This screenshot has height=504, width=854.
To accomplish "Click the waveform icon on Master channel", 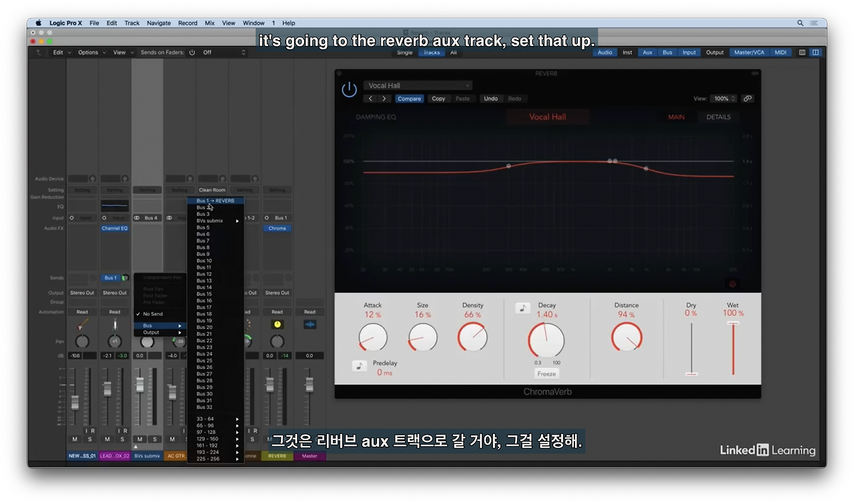I will coord(310,325).
